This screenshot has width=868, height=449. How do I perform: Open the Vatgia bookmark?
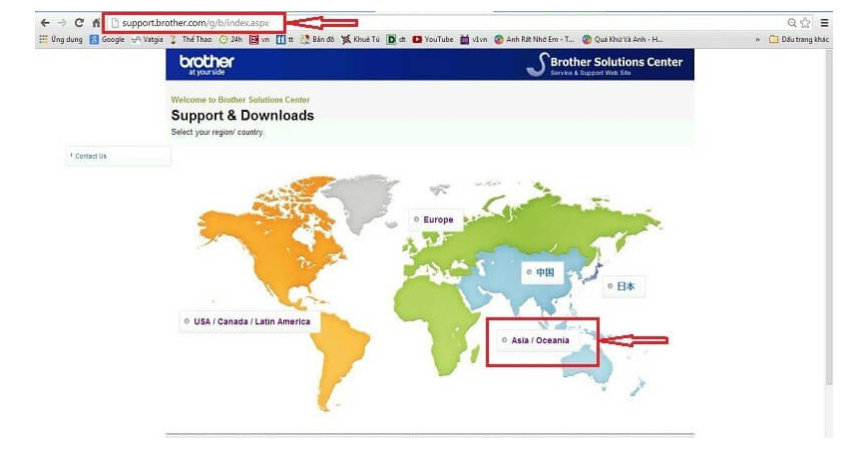click(x=148, y=39)
